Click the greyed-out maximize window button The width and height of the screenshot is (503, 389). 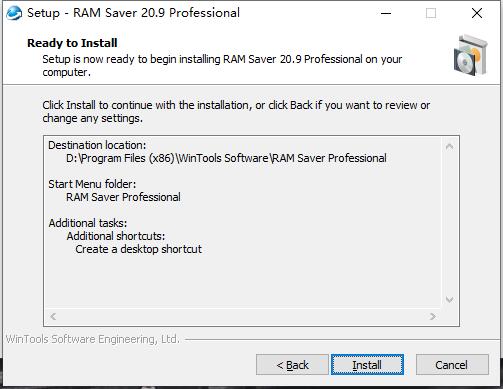click(431, 13)
